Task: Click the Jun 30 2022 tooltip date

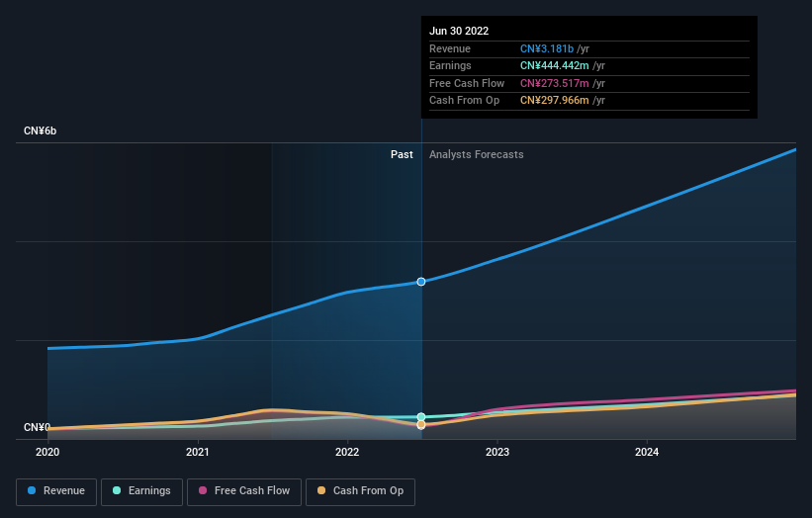Action: pyautogui.click(x=459, y=31)
